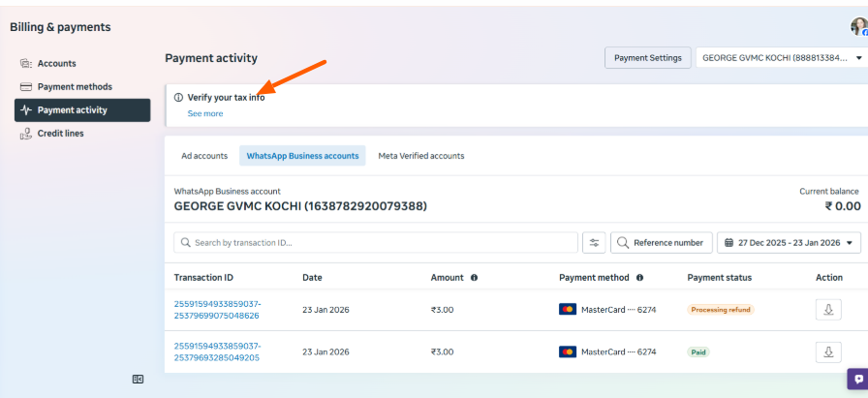Collapse the sidebar using the panel icon
868x398 pixels.
[x=138, y=380]
